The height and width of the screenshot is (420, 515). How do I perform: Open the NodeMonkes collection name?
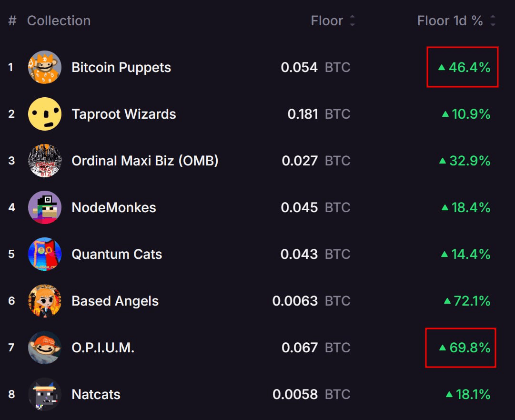114,207
